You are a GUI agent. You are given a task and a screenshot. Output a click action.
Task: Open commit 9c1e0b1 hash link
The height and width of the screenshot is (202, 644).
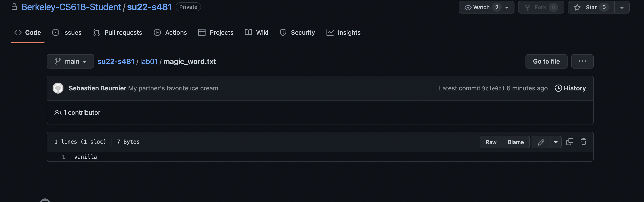493,88
